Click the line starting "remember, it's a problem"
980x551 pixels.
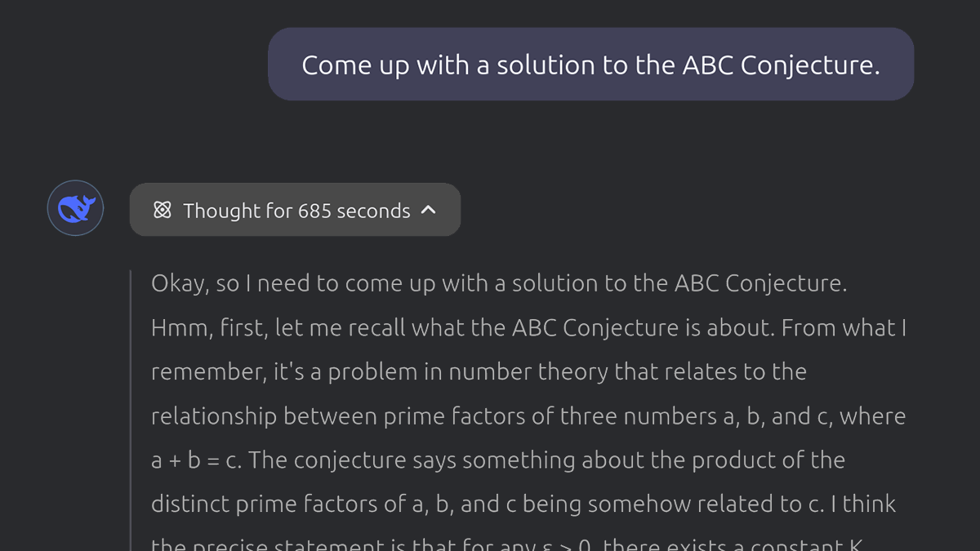pyautogui.click(x=479, y=371)
